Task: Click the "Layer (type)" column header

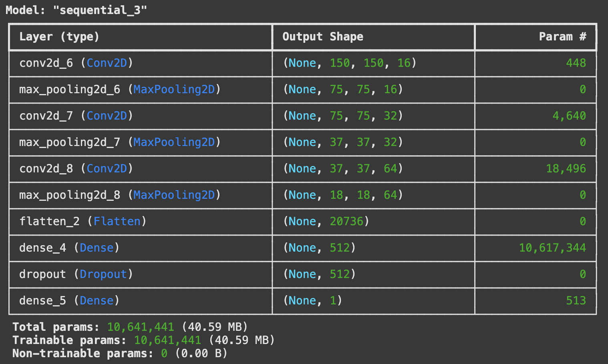Action: (59, 37)
